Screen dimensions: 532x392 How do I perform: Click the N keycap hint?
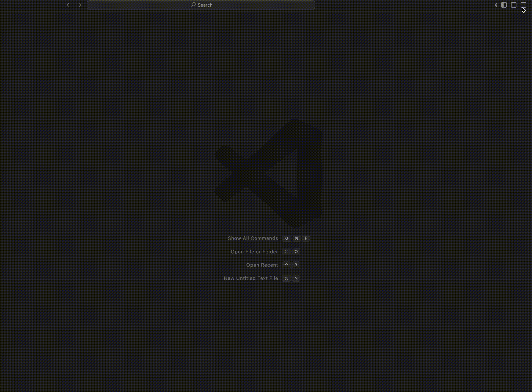coord(296,278)
